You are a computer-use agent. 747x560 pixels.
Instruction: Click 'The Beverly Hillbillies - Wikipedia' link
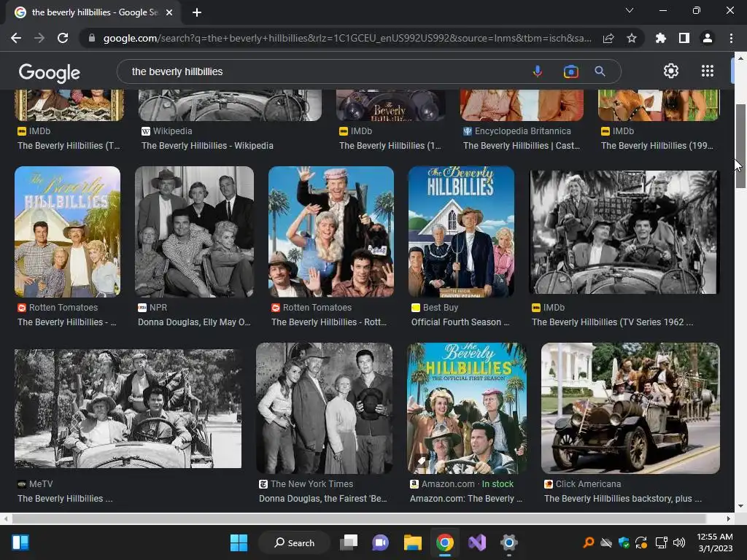click(207, 146)
